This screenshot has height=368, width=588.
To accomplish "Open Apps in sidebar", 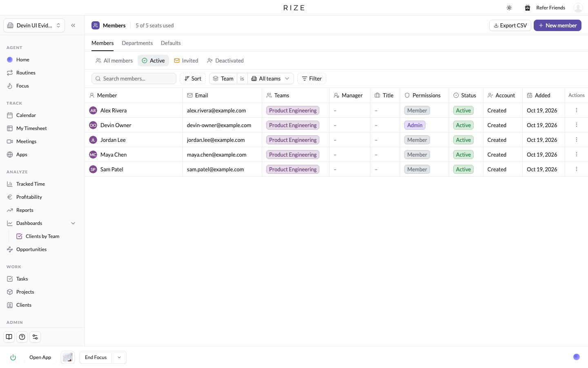I will coord(42,155).
